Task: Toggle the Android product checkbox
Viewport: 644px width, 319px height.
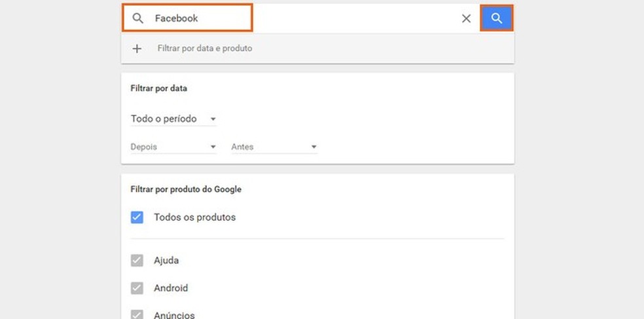Action: 137,288
